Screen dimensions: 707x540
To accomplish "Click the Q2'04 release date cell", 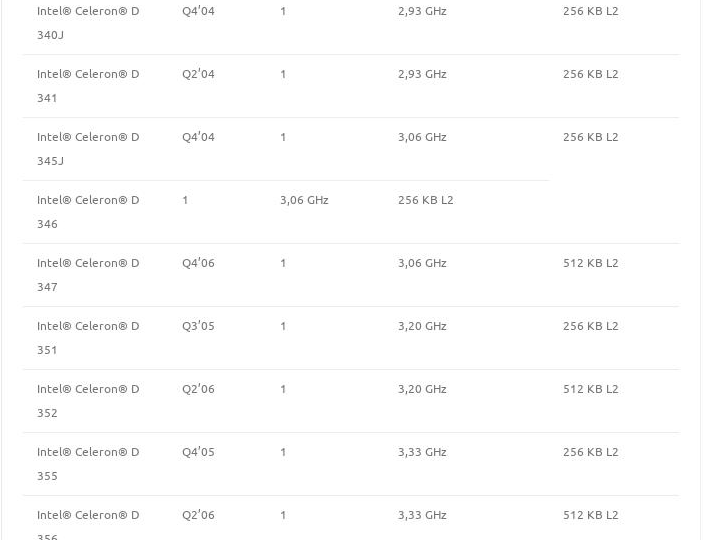I will [x=198, y=74].
